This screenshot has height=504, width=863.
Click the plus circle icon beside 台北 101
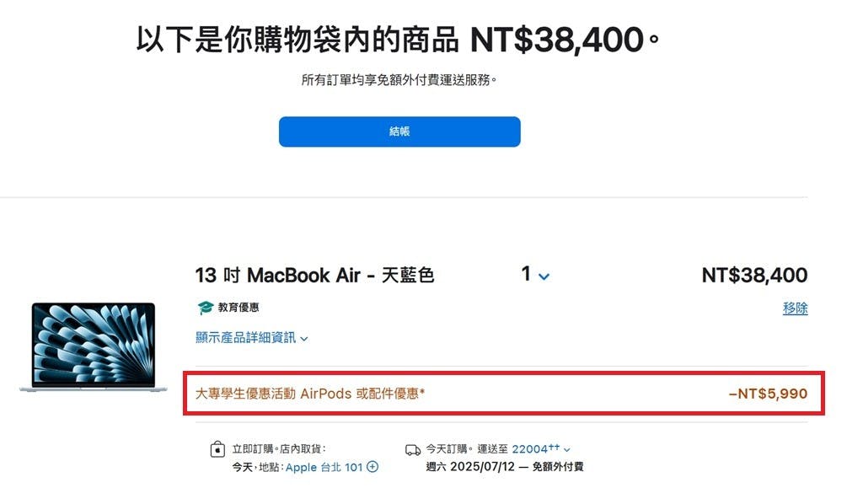(373, 467)
